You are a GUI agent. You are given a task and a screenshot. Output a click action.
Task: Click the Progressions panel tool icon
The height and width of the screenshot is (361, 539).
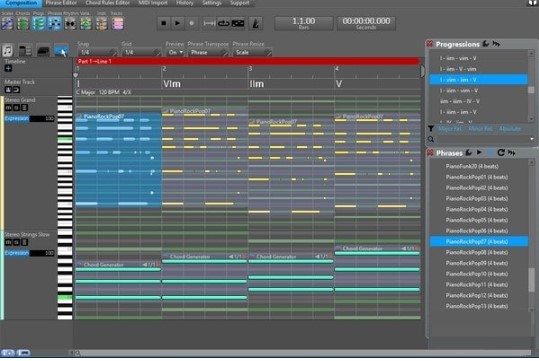(486, 44)
